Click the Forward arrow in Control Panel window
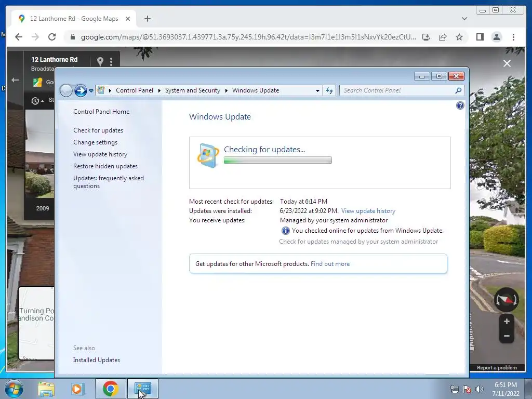 [81, 90]
